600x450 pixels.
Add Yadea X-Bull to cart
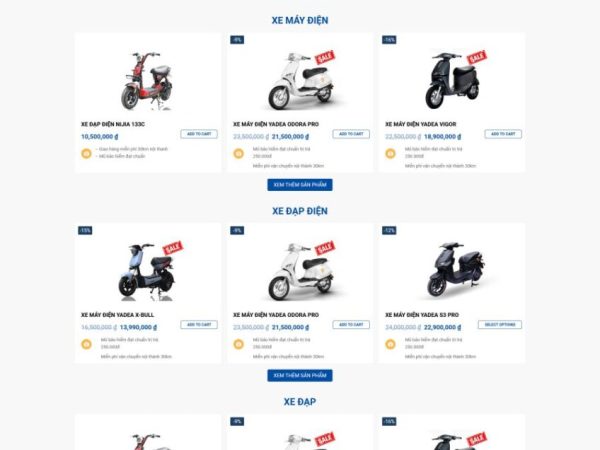(x=199, y=324)
